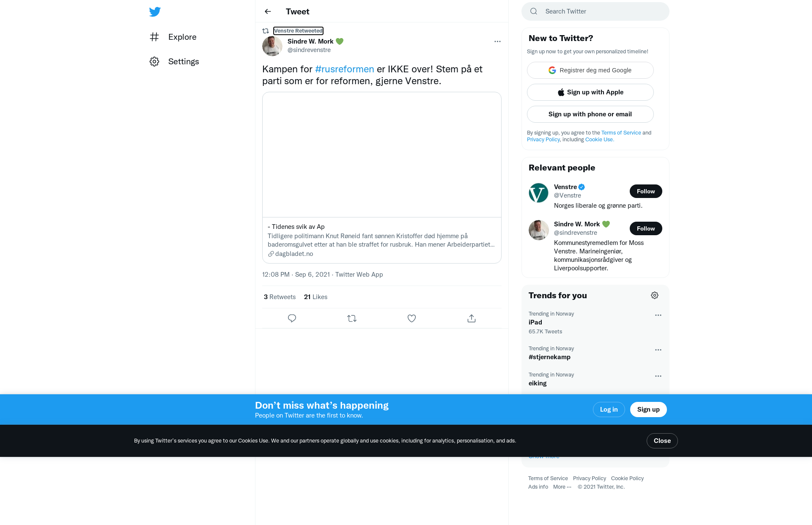Open the #rusreformen hashtag

(x=344, y=69)
